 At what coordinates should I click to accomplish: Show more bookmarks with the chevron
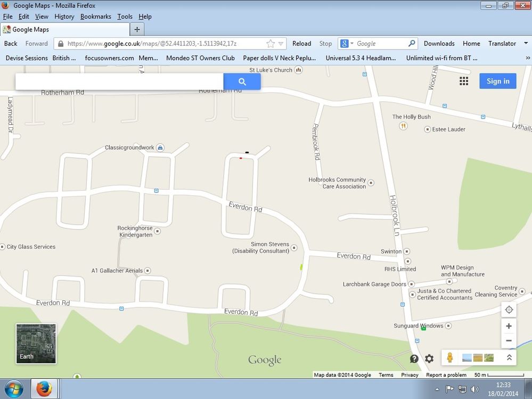pos(528,58)
